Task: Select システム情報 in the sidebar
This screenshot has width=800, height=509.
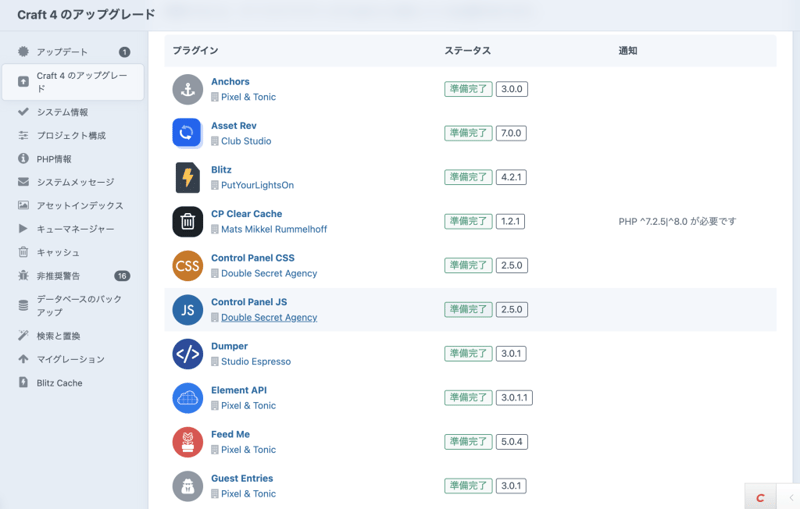Action: pos(62,112)
